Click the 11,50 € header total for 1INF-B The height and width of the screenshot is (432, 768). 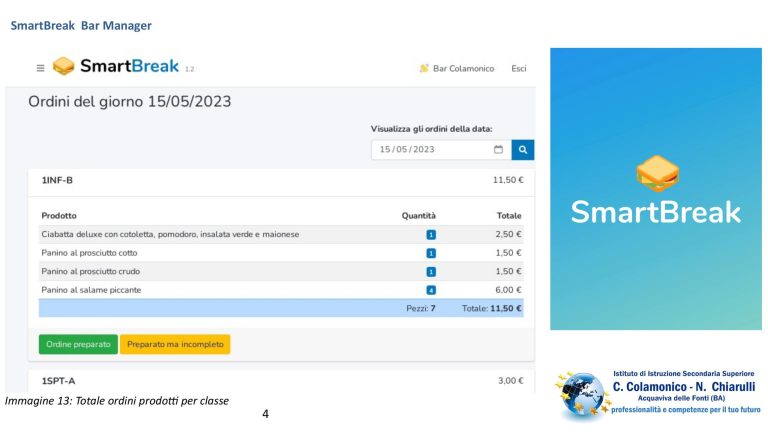[x=508, y=180]
